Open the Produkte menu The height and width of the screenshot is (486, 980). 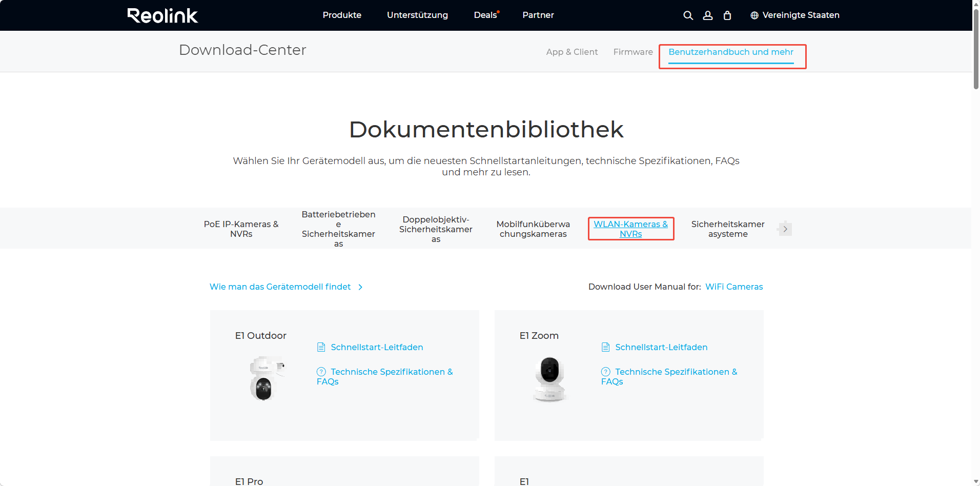[342, 15]
